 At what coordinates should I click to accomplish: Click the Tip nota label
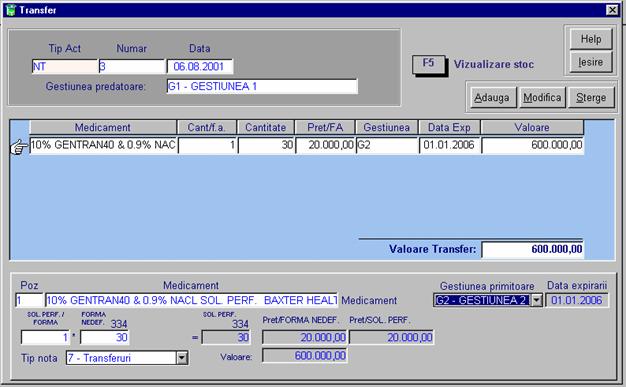click(39, 358)
